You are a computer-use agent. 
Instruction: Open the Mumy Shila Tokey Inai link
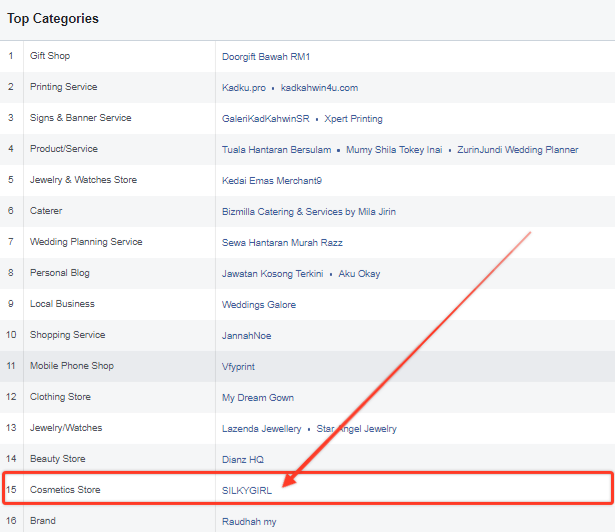[x=394, y=149]
